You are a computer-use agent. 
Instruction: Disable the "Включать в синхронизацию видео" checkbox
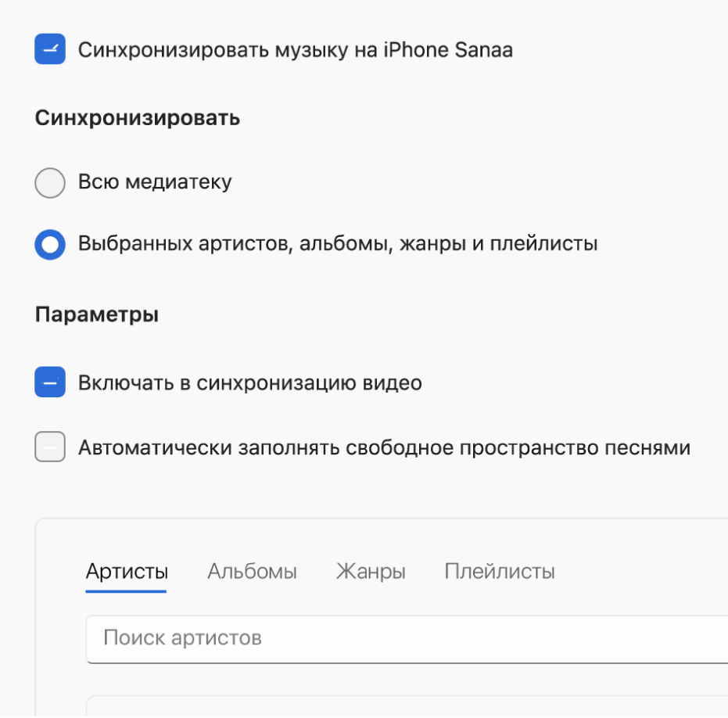(x=50, y=383)
